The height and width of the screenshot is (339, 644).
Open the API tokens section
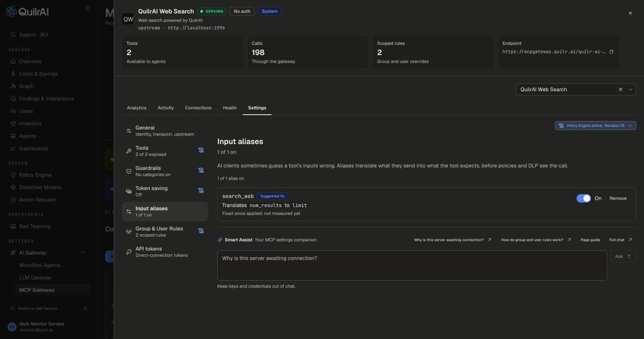pyautogui.click(x=165, y=252)
